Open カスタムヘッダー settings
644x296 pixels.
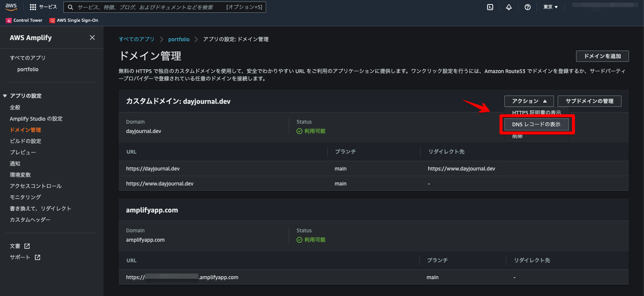pos(30,220)
